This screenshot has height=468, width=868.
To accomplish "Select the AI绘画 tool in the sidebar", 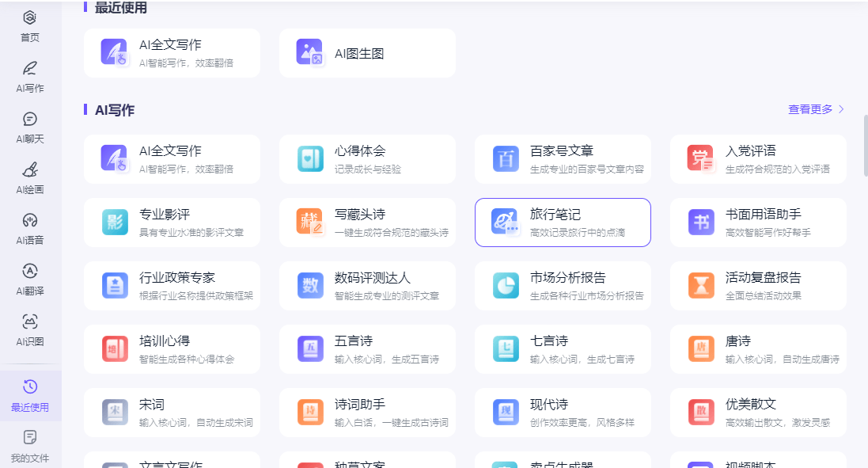I will click(x=29, y=177).
